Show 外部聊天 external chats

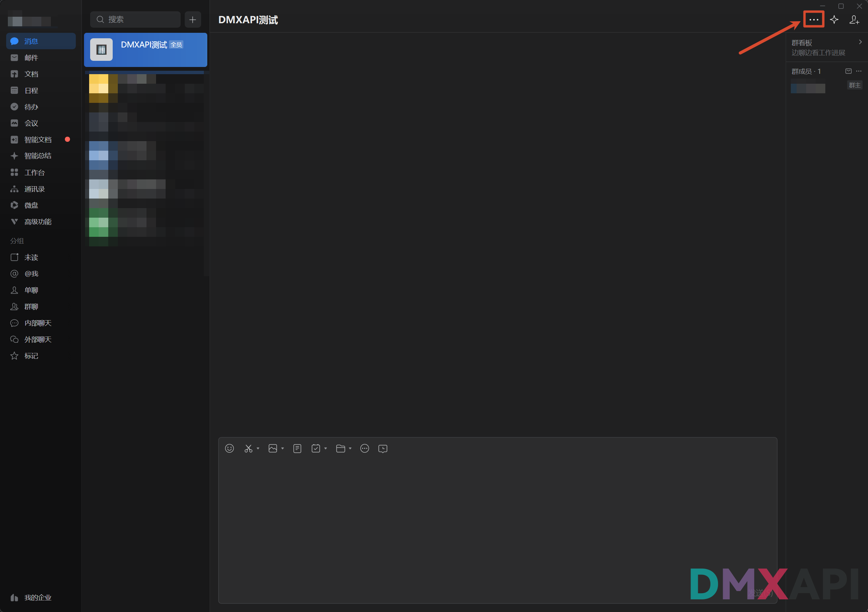(41, 340)
